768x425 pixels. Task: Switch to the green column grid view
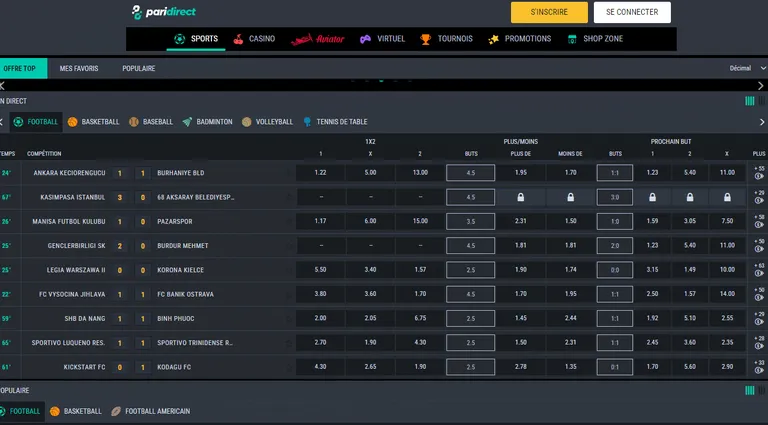(x=749, y=101)
